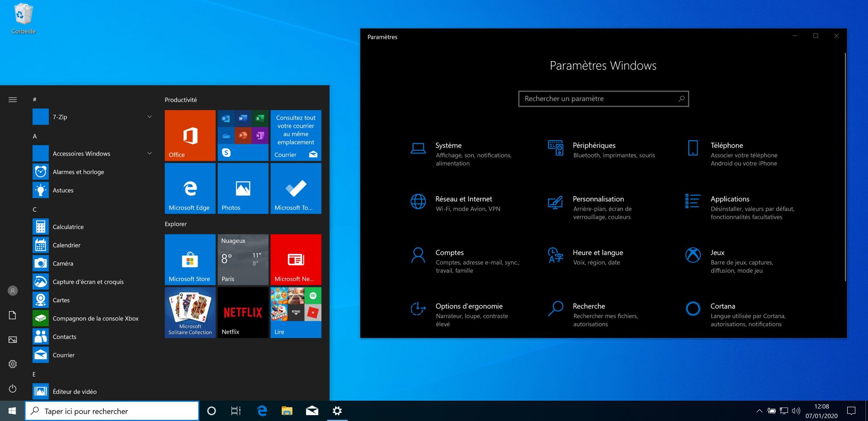Open Jeux settings
The width and height of the screenshot is (868, 421).
(718, 252)
